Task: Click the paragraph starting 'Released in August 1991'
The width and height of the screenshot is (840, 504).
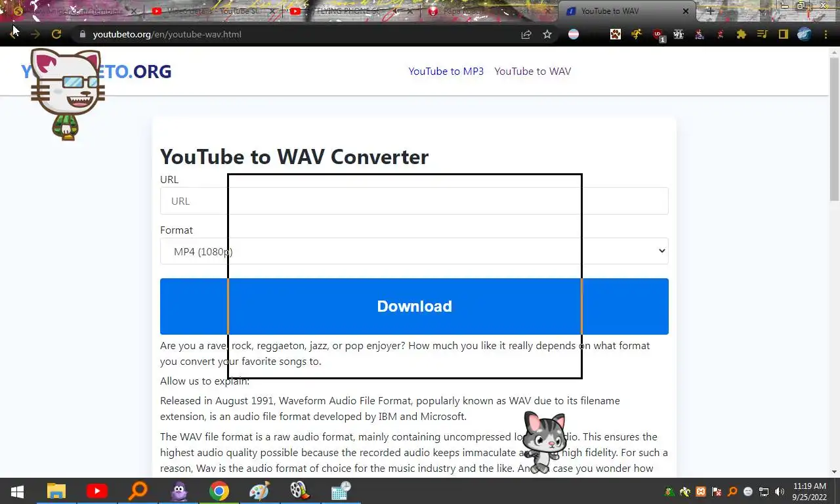Action: (x=390, y=408)
